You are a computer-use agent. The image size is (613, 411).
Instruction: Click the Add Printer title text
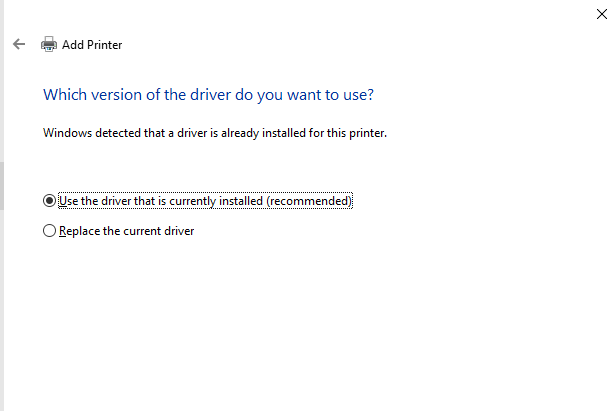tap(92, 45)
